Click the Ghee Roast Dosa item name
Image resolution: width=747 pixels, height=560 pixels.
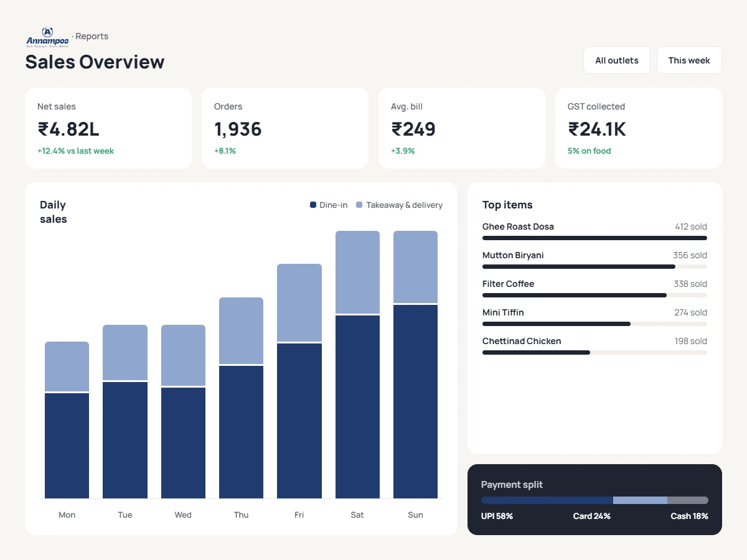[518, 226]
